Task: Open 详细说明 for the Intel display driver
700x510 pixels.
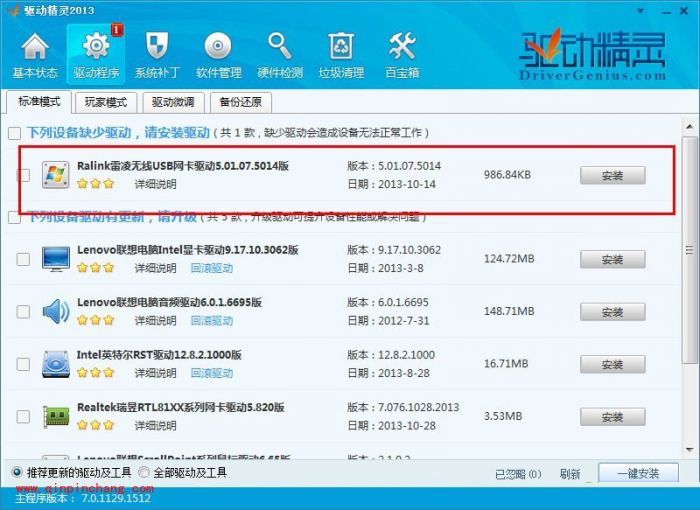Action: [155, 268]
